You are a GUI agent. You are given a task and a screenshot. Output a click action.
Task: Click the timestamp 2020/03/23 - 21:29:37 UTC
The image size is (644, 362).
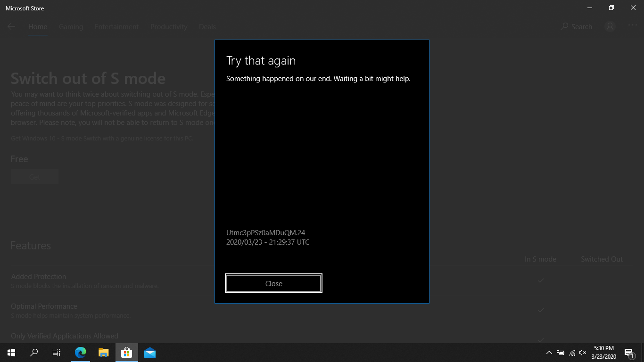(x=268, y=242)
